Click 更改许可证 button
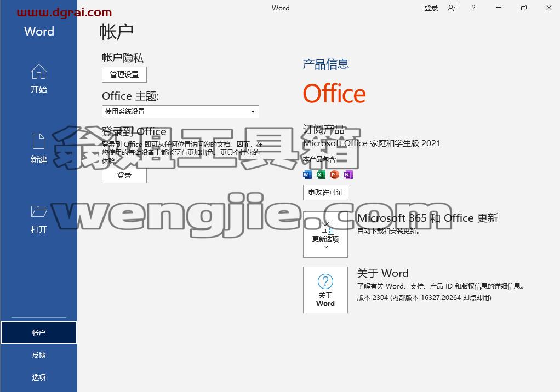 click(x=325, y=192)
